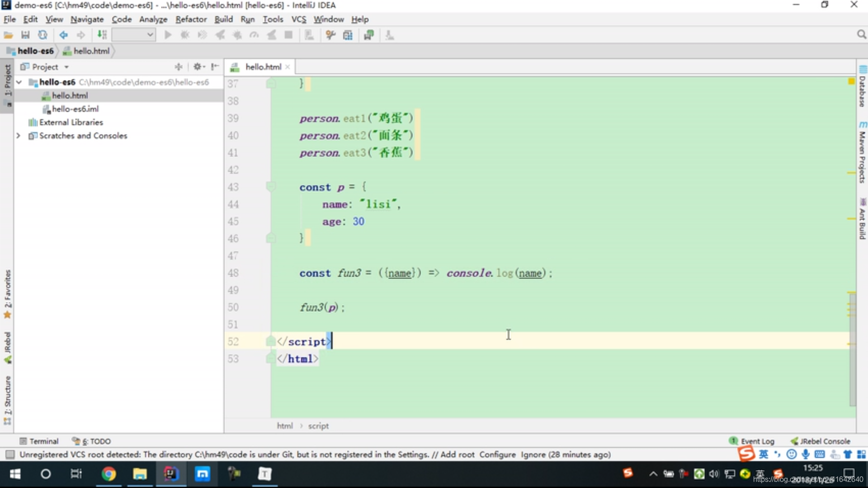Open the TODO tool window
Image resolution: width=868 pixels, height=488 pixels.
click(92, 441)
